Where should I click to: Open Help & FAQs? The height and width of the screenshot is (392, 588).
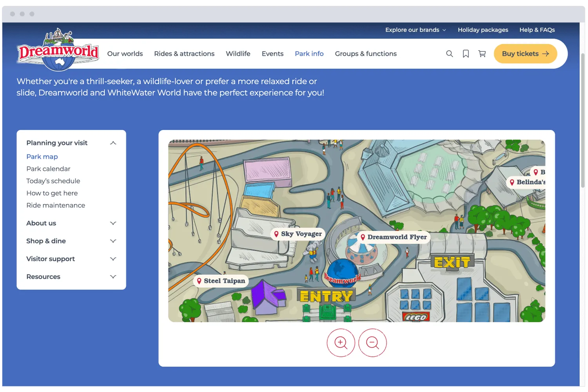(x=537, y=30)
